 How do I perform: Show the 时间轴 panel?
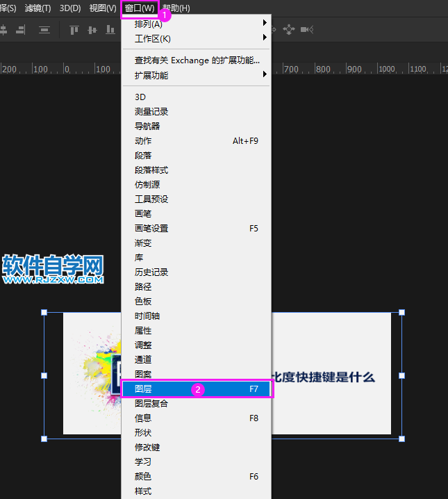point(196,316)
